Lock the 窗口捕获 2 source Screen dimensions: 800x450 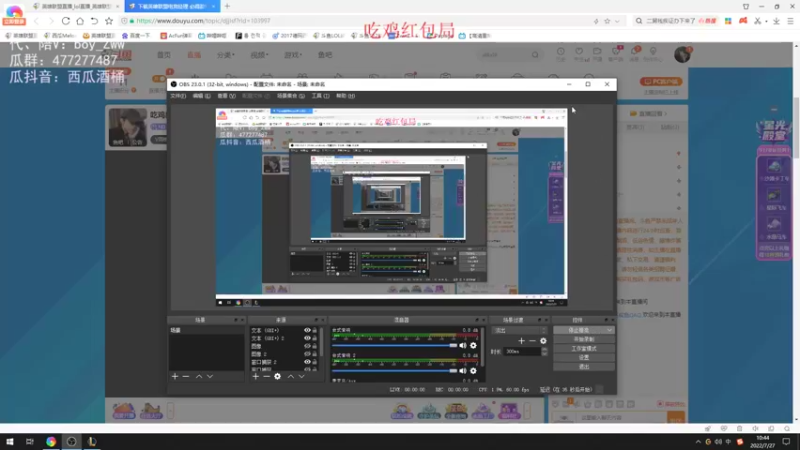click(x=315, y=362)
